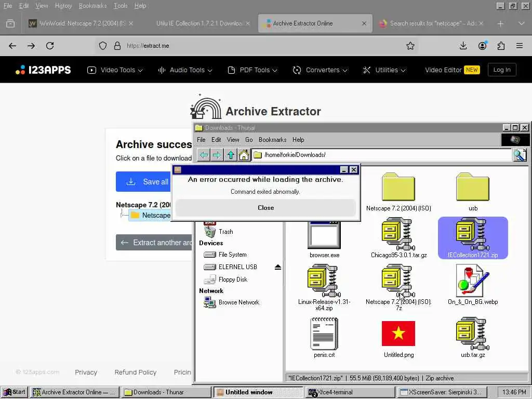This screenshot has height=399, width=532.
Task: Open Thunar File menu
Action: 201,140
